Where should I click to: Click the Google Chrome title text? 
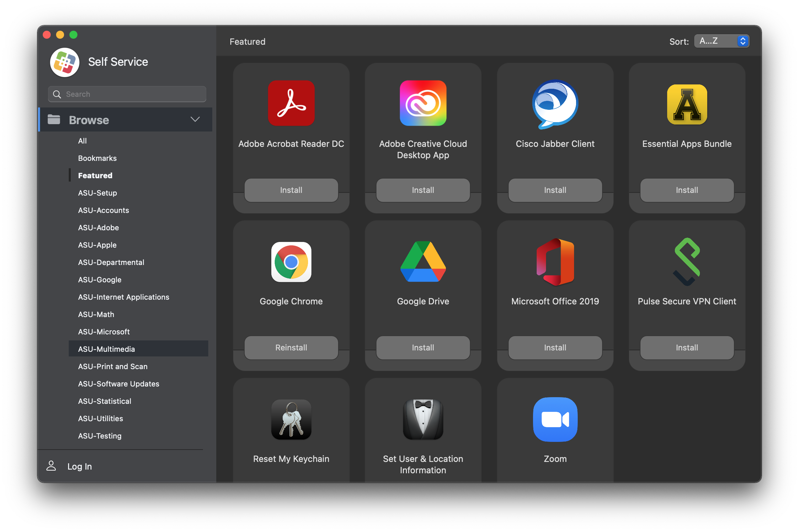click(291, 301)
